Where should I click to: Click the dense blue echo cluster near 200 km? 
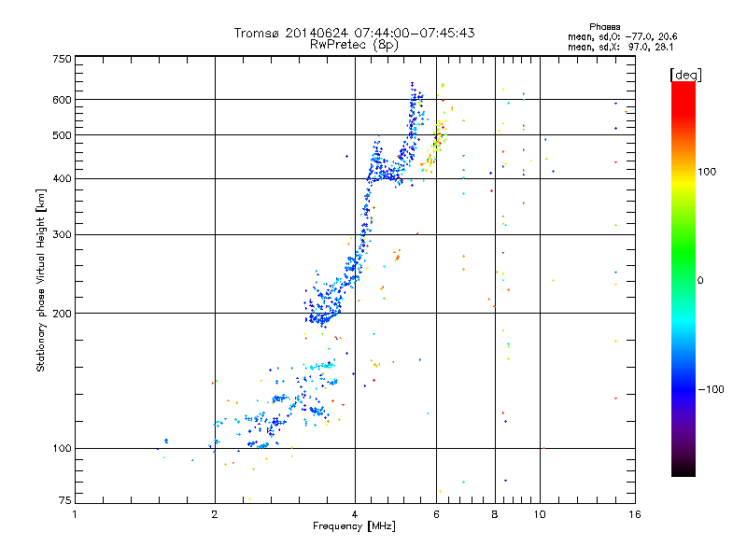[x=323, y=307]
